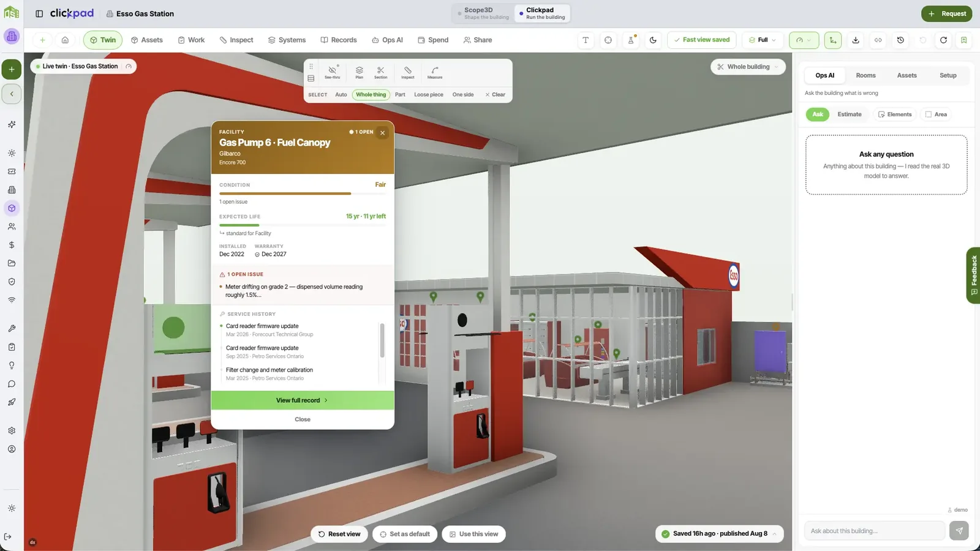
Task: Click the rocket icon in left sidebar
Action: coord(12,402)
